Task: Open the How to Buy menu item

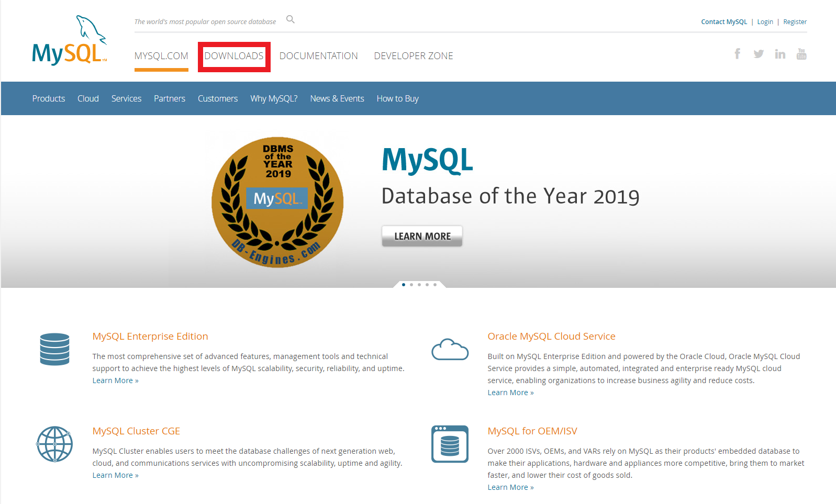Action: 398,98
